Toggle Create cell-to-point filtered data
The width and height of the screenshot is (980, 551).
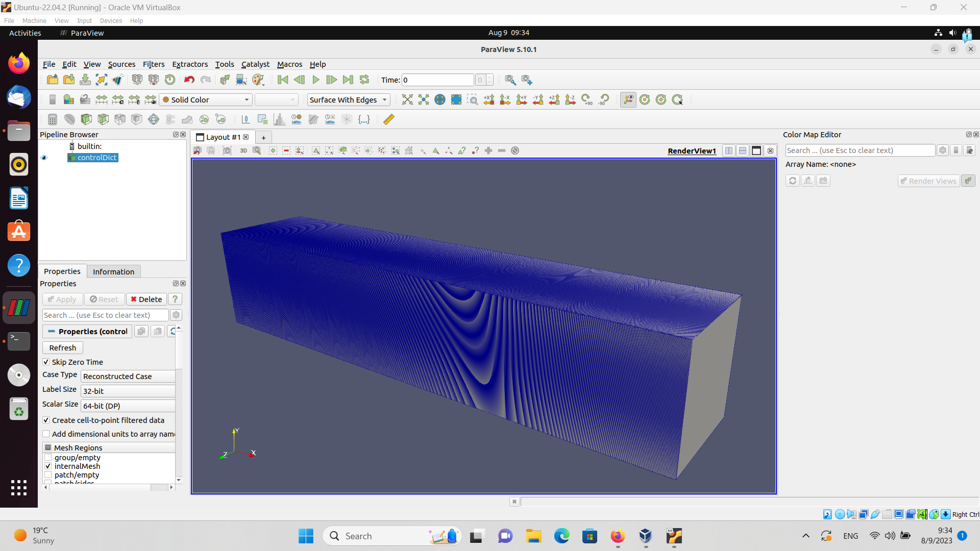[46, 420]
